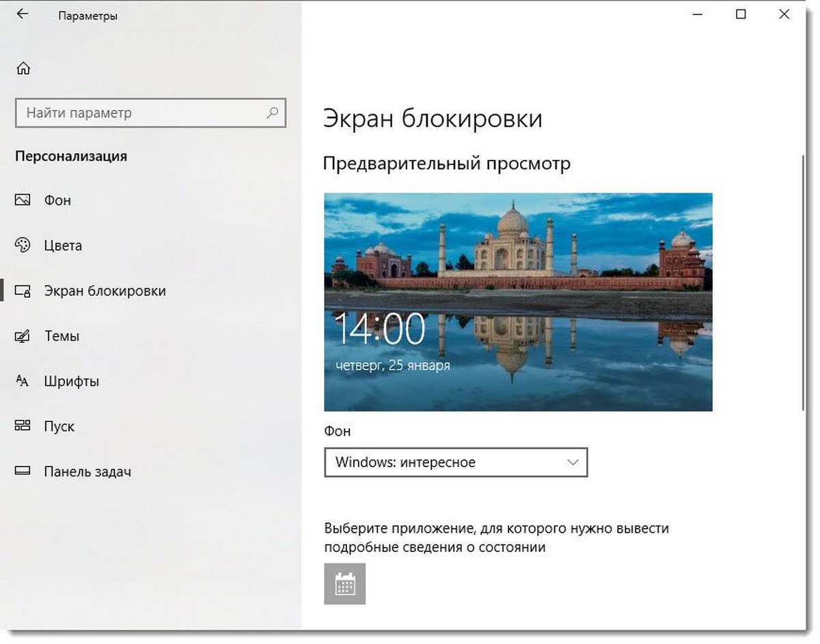Screen dimensions: 820x644
Task: Close the Параметры window
Action: pos(784,14)
